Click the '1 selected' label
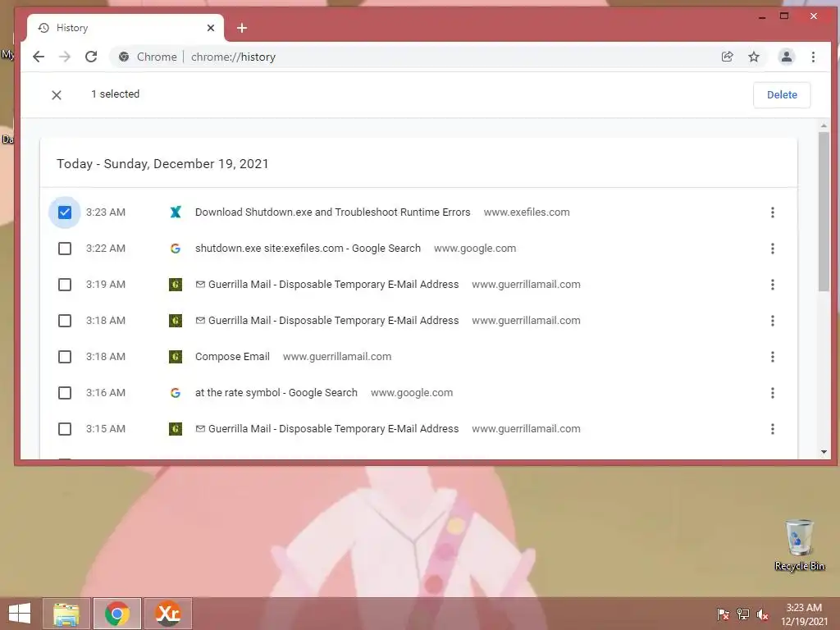The width and height of the screenshot is (840, 630). (115, 94)
